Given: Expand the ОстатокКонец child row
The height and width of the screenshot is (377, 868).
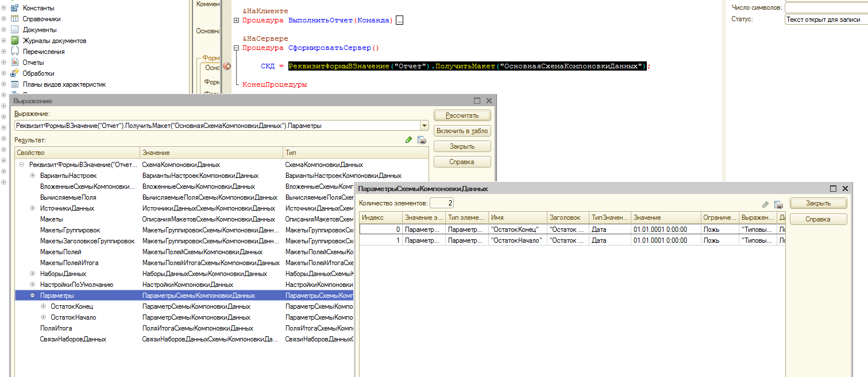Looking at the screenshot, I should (x=43, y=306).
